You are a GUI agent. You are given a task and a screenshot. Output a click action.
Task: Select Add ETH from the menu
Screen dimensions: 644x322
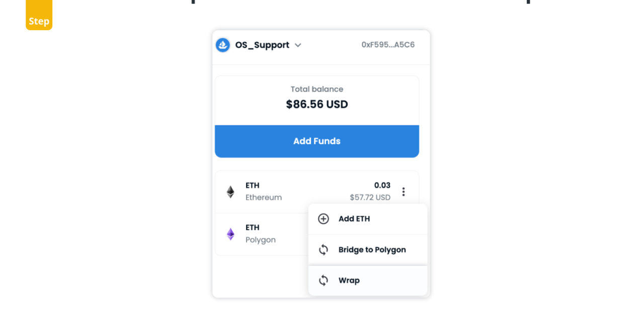(x=354, y=218)
